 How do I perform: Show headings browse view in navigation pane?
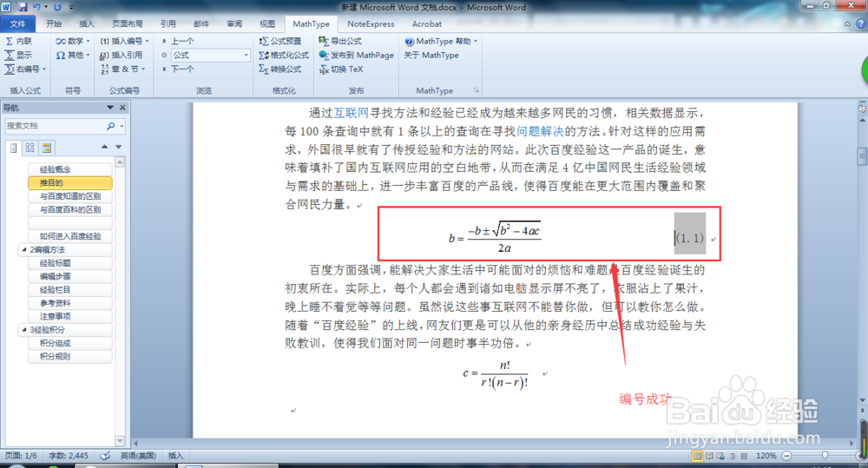(x=13, y=148)
